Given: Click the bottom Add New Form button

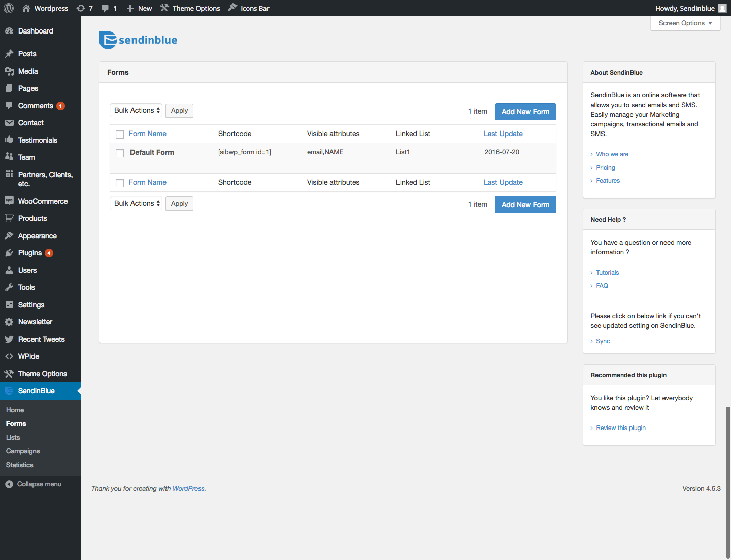Looking at the screenshot, I should 525,205.
